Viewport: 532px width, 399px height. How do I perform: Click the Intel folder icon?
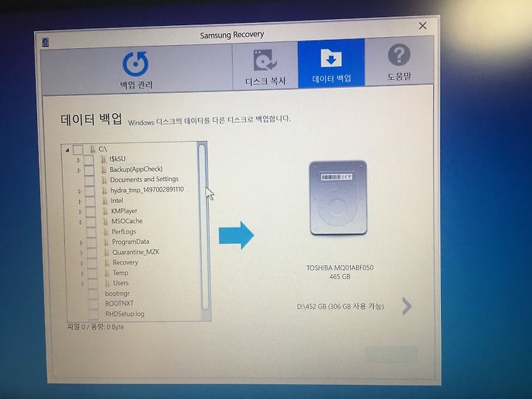pos(105,201)
